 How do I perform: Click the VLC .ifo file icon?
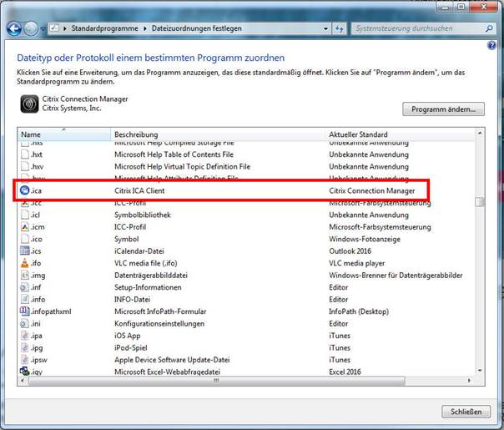pyautogui.click(x=24, y=262)
